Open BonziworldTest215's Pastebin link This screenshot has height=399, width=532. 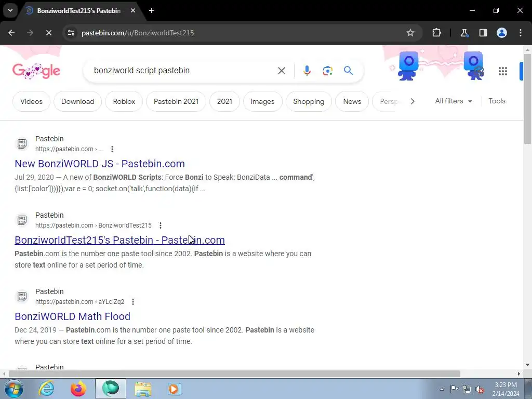[120, 240]
